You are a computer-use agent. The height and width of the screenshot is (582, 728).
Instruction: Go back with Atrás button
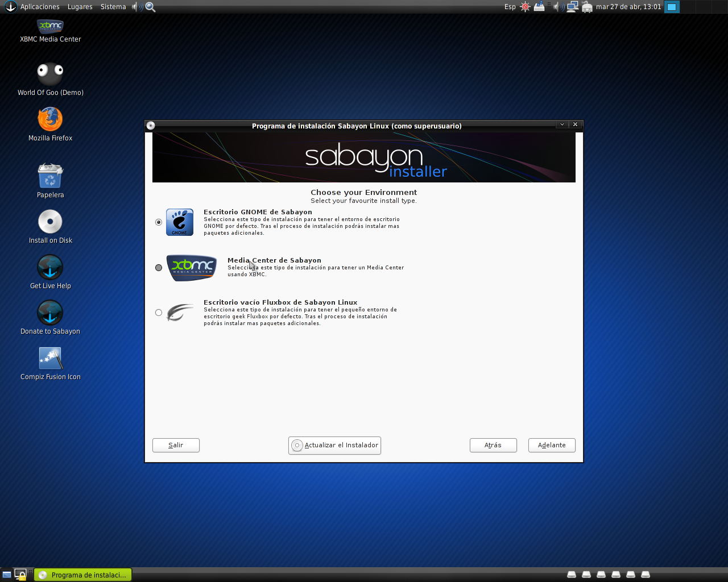point(493,445)
